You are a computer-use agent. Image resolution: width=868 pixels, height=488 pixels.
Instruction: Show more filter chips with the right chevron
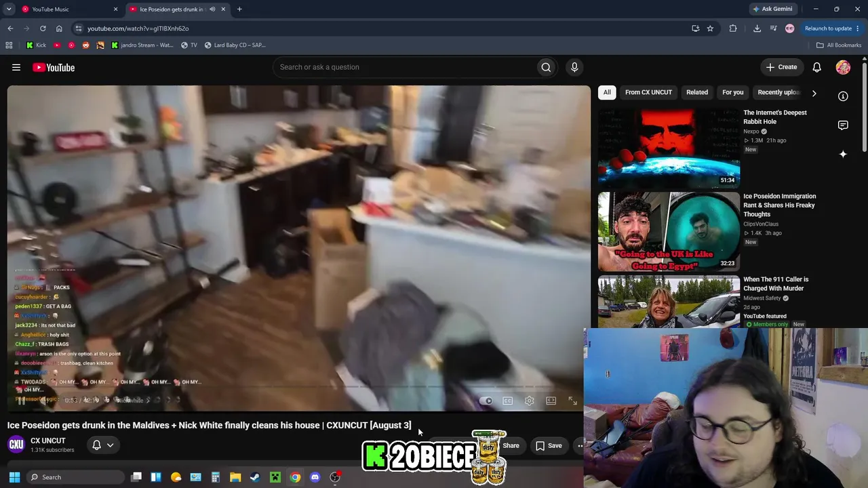(x=814, y=93)
